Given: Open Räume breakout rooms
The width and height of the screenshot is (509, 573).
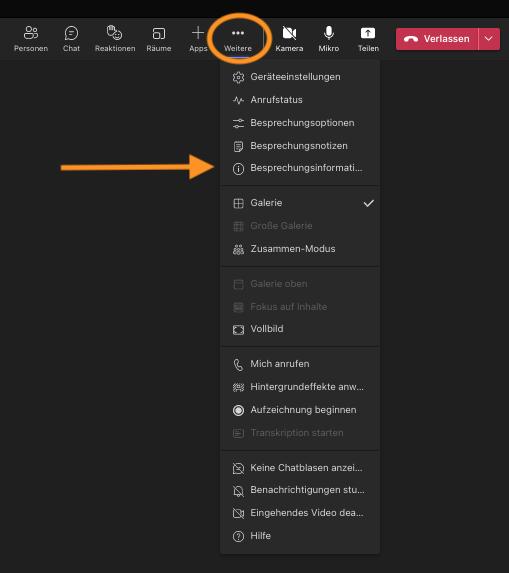Looking at the screenshot, I should (x=159, y=38).
